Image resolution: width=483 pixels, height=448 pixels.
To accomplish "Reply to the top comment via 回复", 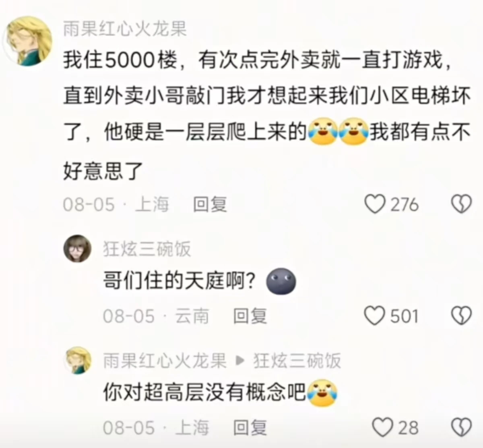I will 210,204.
